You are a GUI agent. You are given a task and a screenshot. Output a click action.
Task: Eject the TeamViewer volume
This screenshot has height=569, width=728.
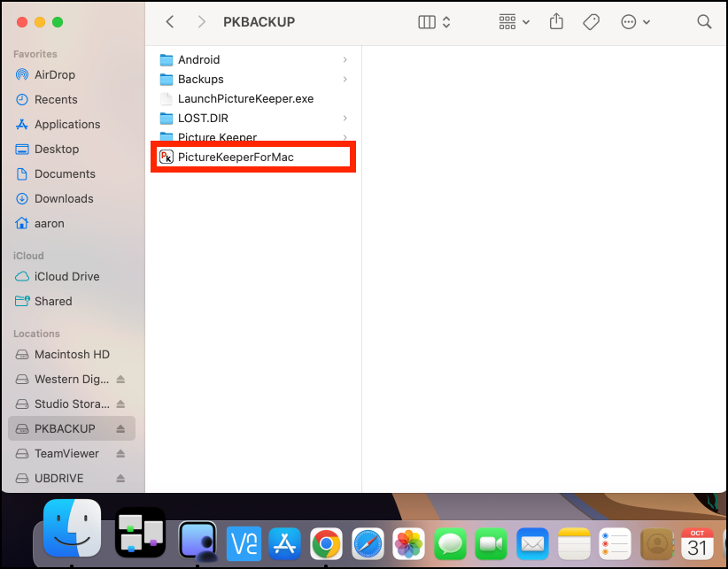120,454
